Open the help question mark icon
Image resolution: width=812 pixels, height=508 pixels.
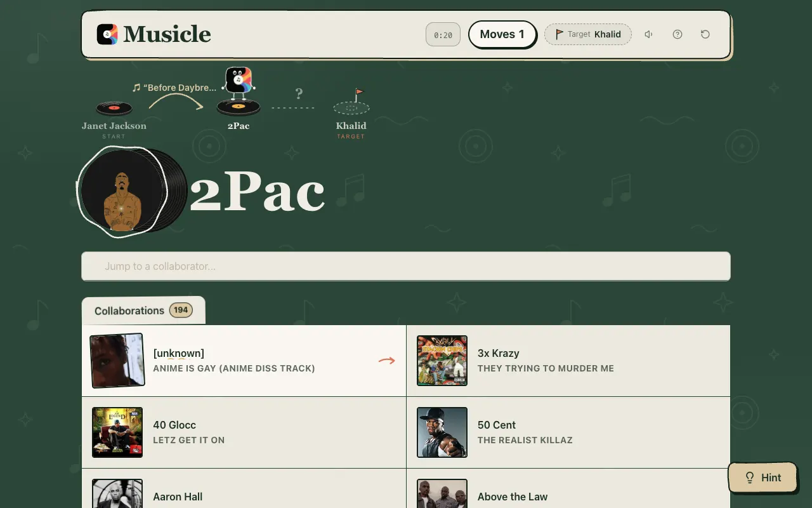coord(678,34)
